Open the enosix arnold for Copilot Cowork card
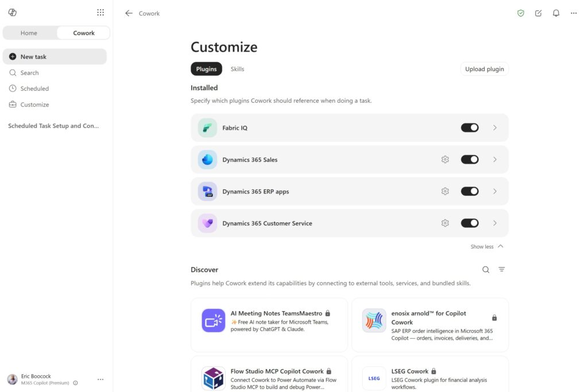The image size is (588, 392). (x=430, y=325)
